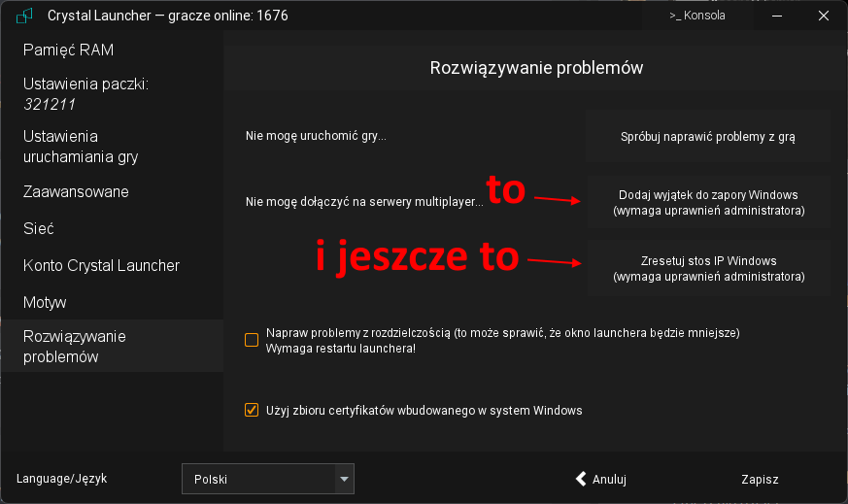The height and width of the screenshot is (504, 848).
Task: Expand the Polski language dropdown arrow
Action: [x=343, y=479]
